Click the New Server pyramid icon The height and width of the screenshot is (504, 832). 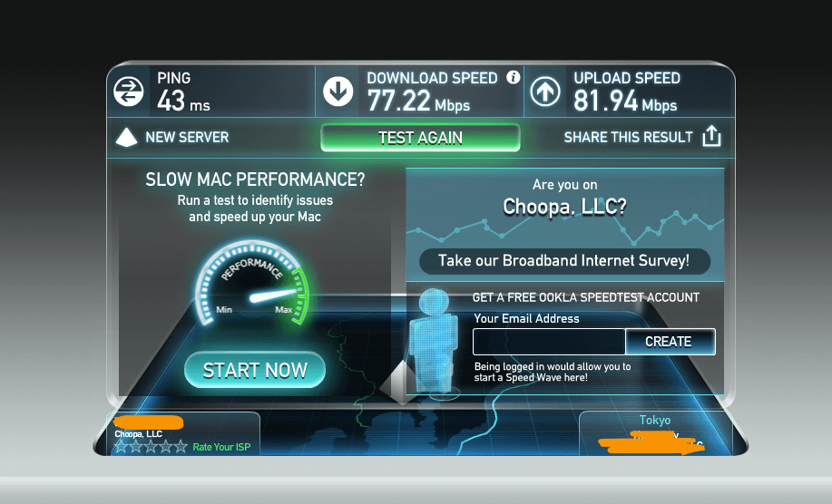point(126,137)
